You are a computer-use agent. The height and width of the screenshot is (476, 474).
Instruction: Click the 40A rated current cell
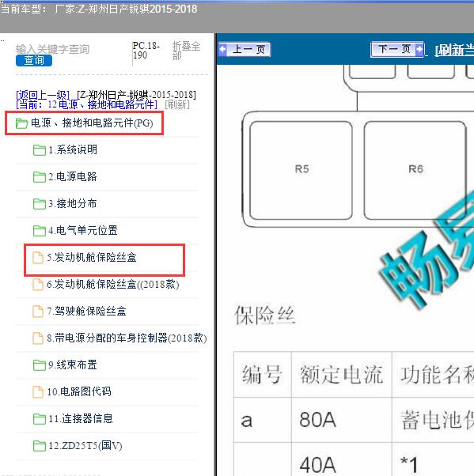point(341,459)
